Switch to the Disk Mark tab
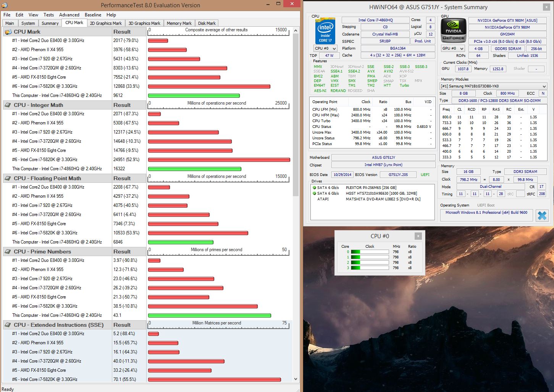The width and height of the screenshot is (554, 392). click(x=207, y=23)
